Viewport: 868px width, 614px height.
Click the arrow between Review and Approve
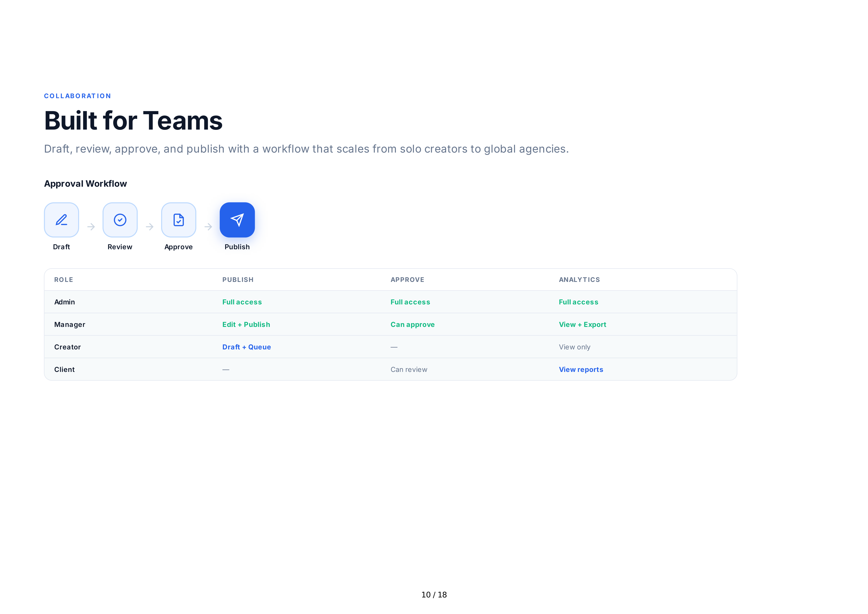click(150, 227)
